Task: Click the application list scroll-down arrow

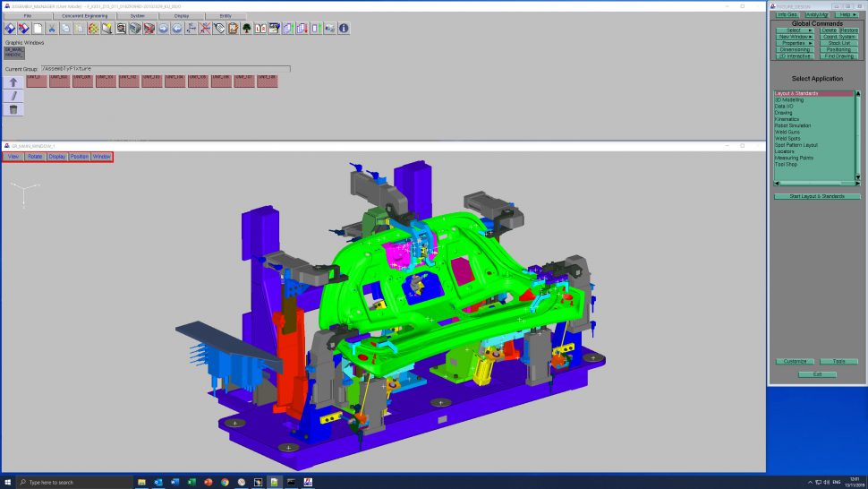Action: tap(857, 177)
